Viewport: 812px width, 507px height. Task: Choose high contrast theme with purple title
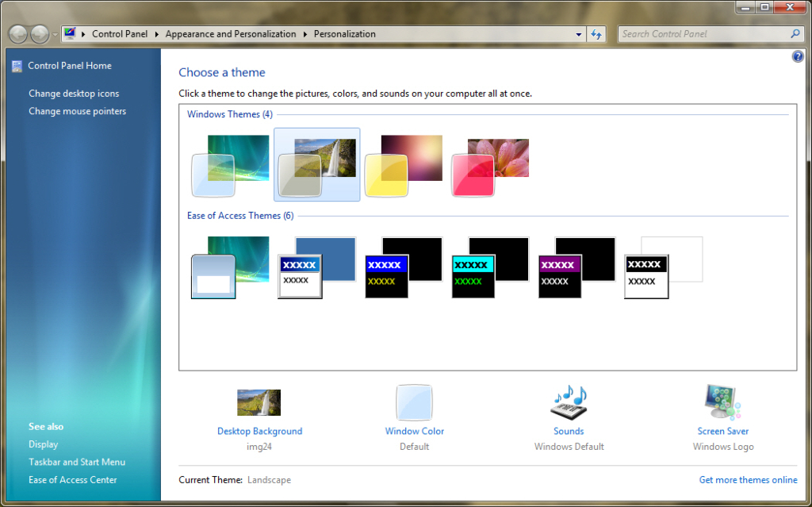pos(576,267)
